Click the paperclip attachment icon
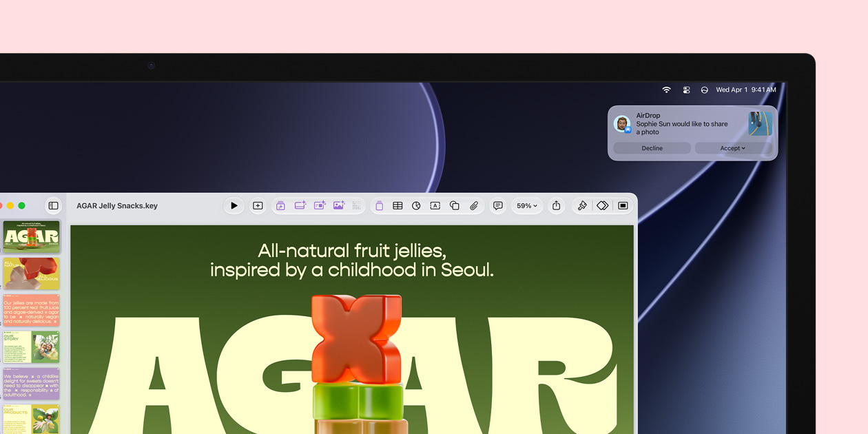The image size is (868, 434). coord(474,206)
